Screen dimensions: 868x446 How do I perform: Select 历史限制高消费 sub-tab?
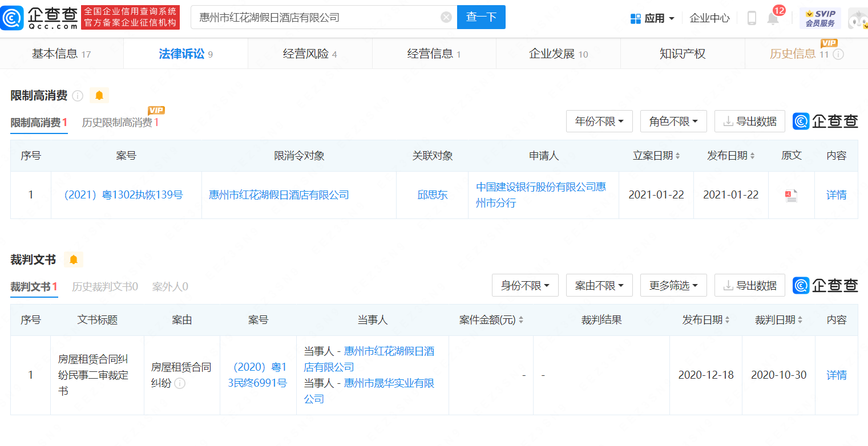tap(120, 122)
